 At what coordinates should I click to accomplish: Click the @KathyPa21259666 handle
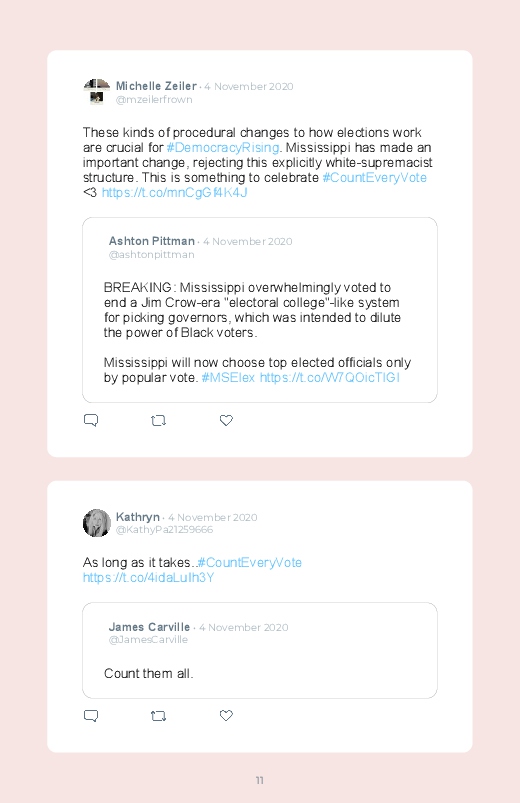click(x=164, y=530)
